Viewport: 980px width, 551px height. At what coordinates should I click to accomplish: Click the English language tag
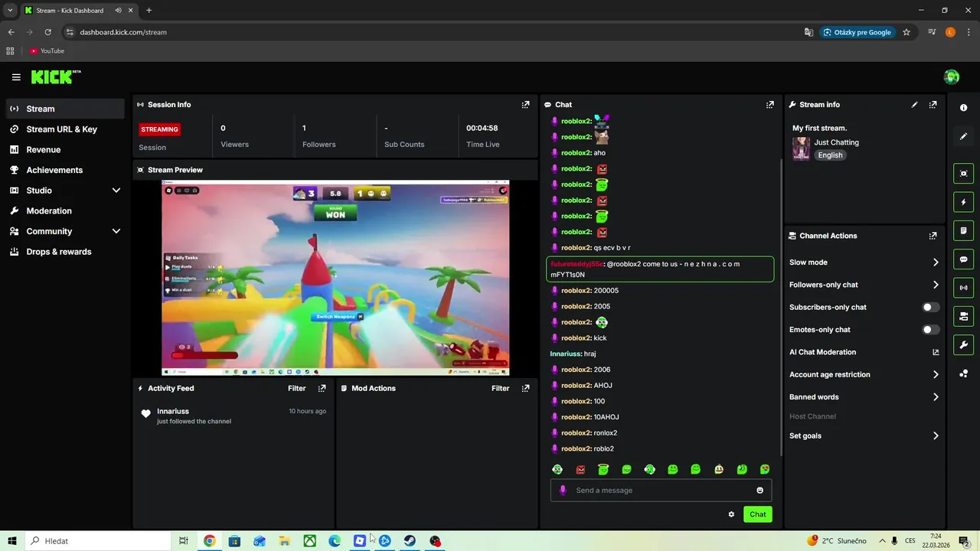[830, 155]
